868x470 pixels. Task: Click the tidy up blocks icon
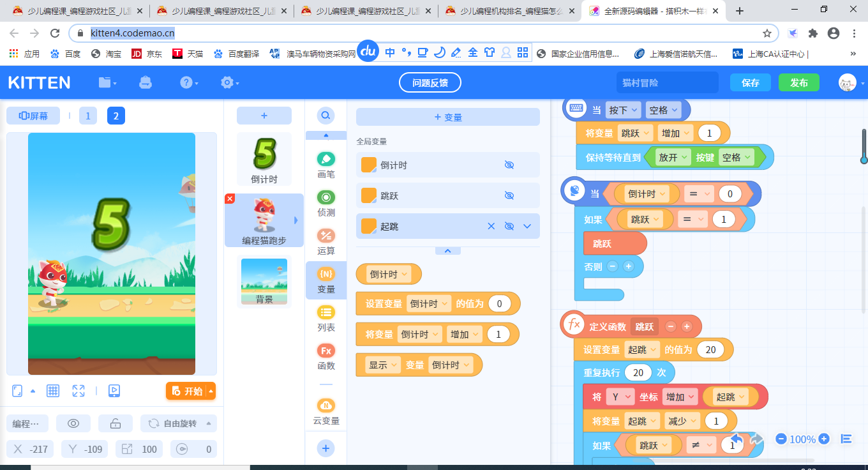[847, 439]
